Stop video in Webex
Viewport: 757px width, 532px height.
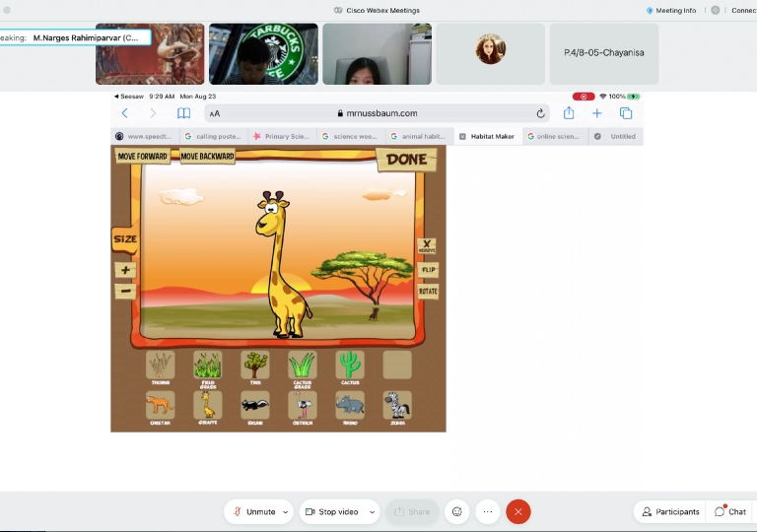pyautogui.click(x=332, y=511)
